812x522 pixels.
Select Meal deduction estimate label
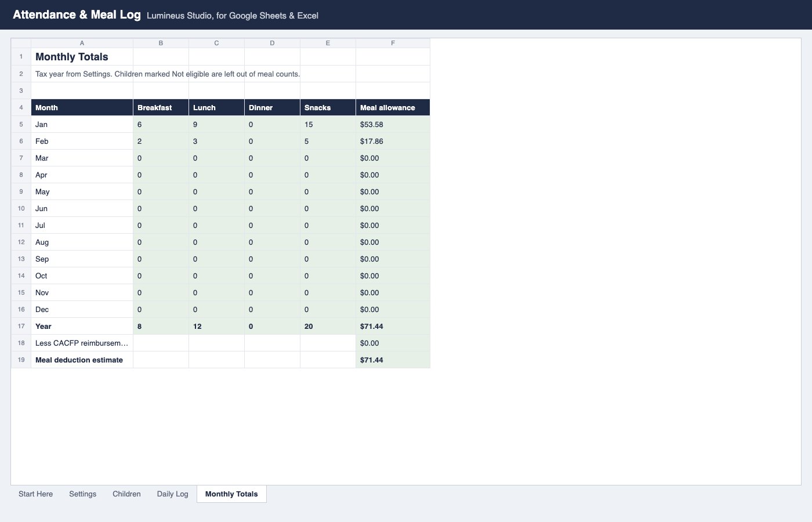click(82, 360)
